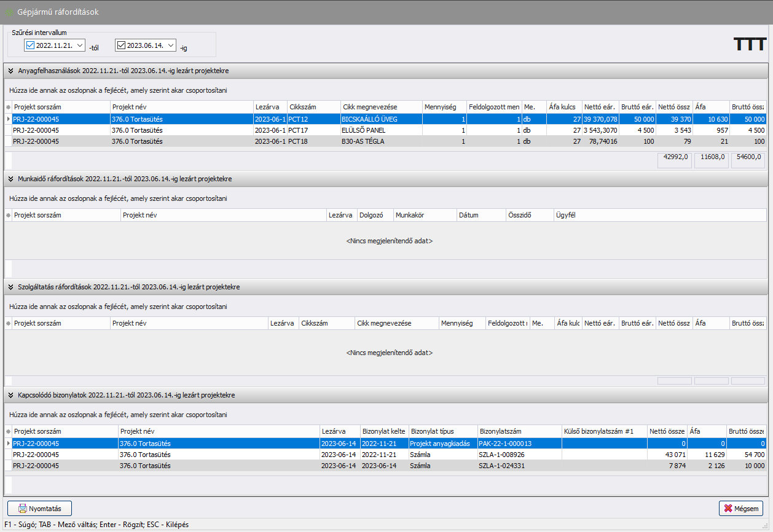
Task: Select the ELÜLSŐ PANEL row
Action: 381,130
